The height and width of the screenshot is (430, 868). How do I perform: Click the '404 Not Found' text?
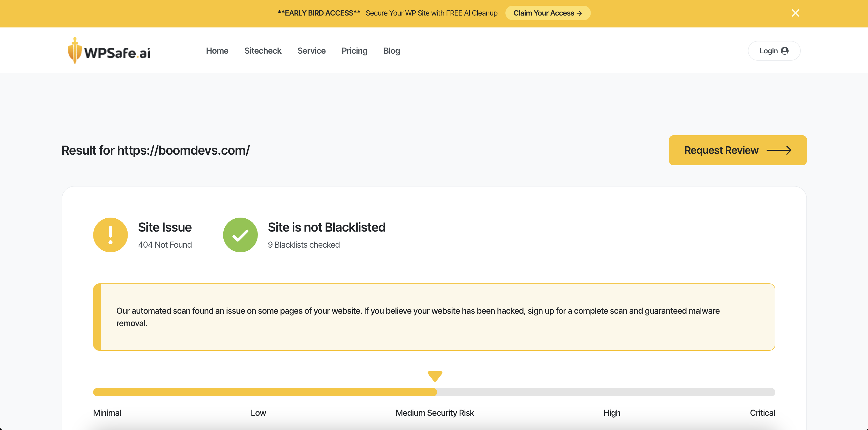coord(165,245)
